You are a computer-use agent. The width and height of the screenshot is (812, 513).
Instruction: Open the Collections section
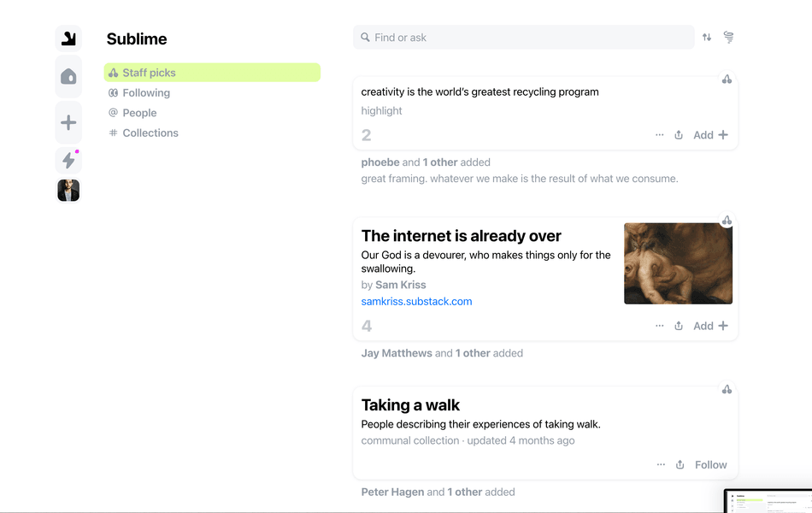pyautogui.click(x=150, y=133)
